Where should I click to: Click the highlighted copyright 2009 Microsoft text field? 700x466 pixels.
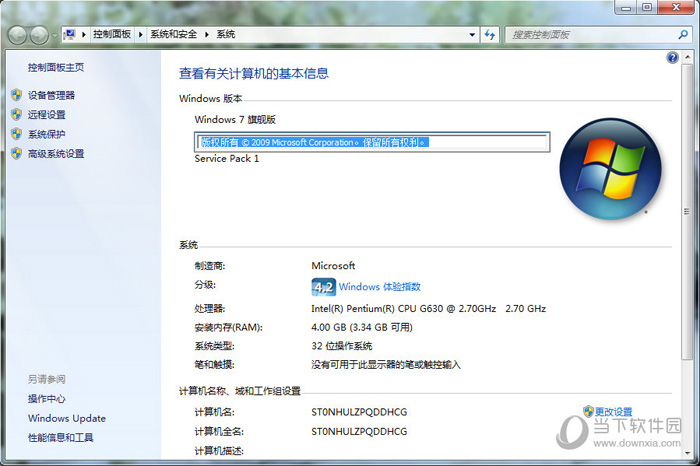pyautogui.click(x=372, y=142)
